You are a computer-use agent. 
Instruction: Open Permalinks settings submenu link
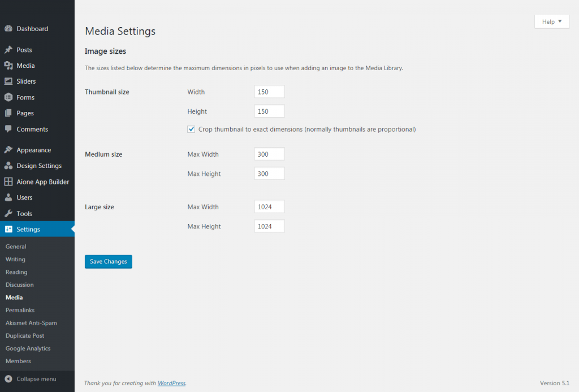[20, 311]
